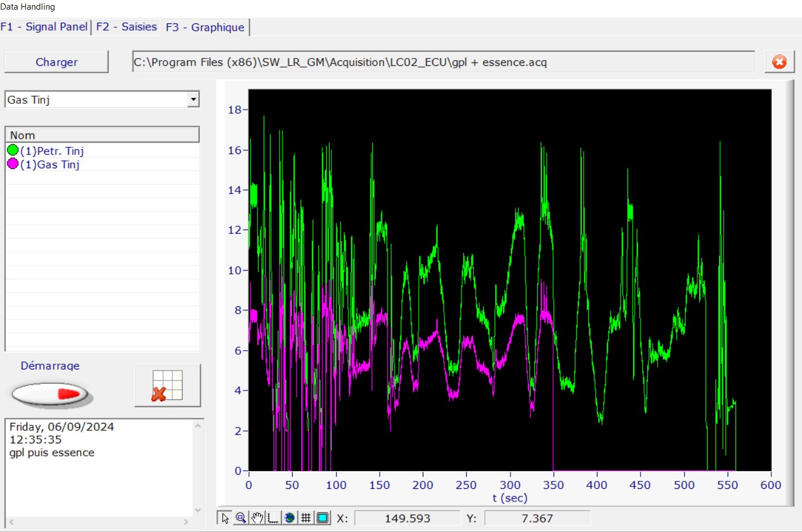Click the cyan plot background icon

(323, 518)
